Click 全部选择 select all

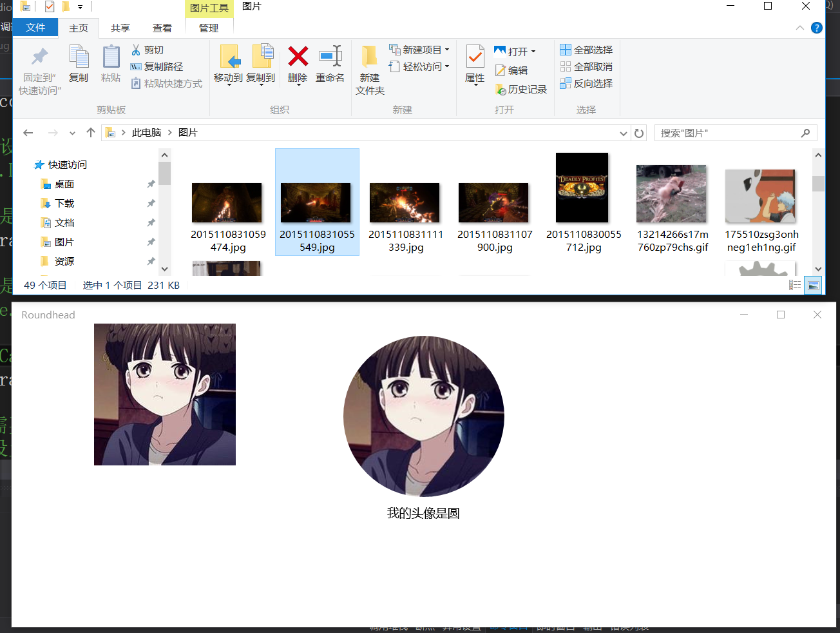(586, 50)
